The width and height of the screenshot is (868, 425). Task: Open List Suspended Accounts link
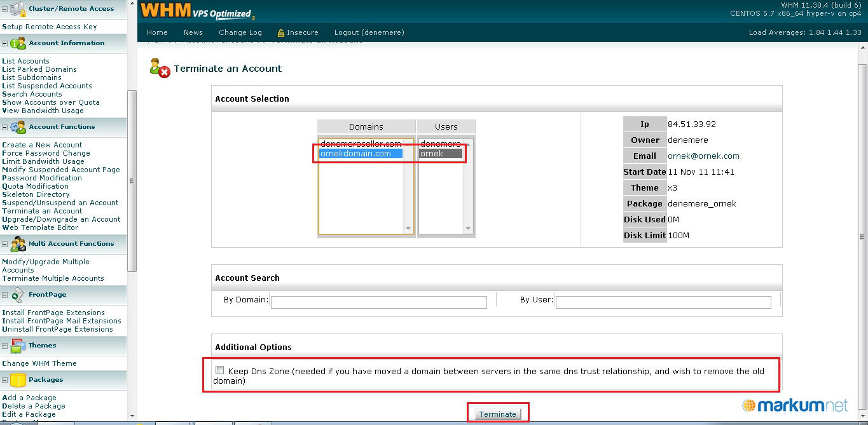coord(47,86)
